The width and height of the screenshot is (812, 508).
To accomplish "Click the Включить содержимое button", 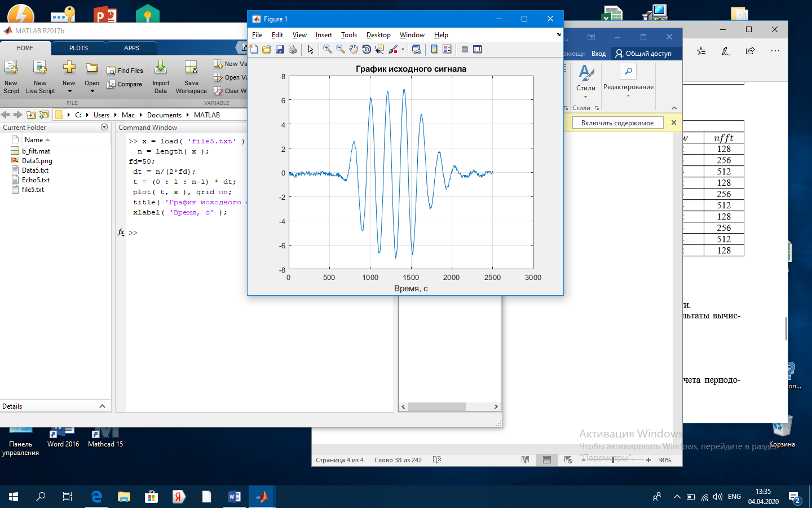I will pos(617,123).
